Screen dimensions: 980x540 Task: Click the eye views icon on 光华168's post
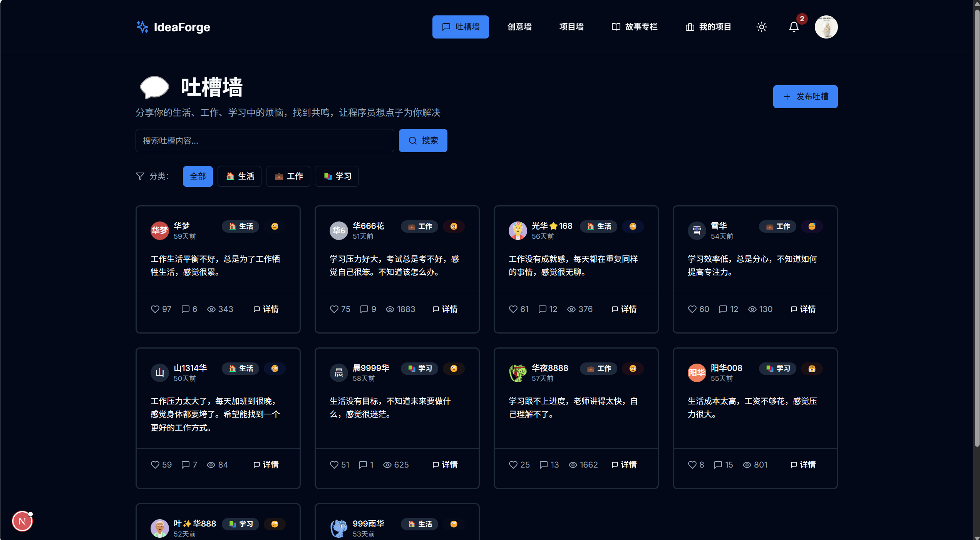coord(571,309)
